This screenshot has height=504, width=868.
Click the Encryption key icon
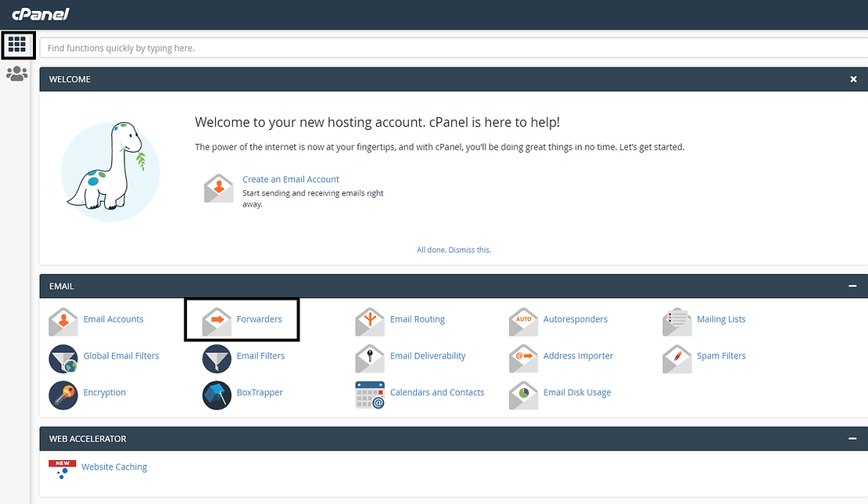click(63, 394)
